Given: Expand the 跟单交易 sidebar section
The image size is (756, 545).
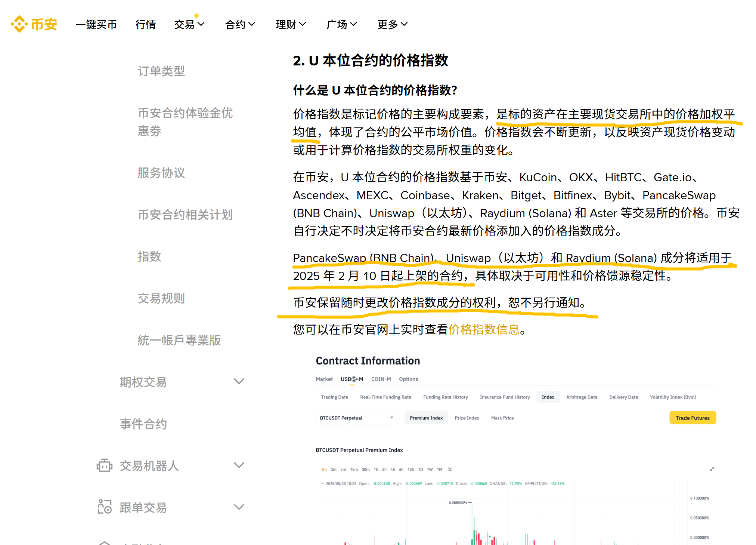Looking at the screenshot, I should point(239,507).
